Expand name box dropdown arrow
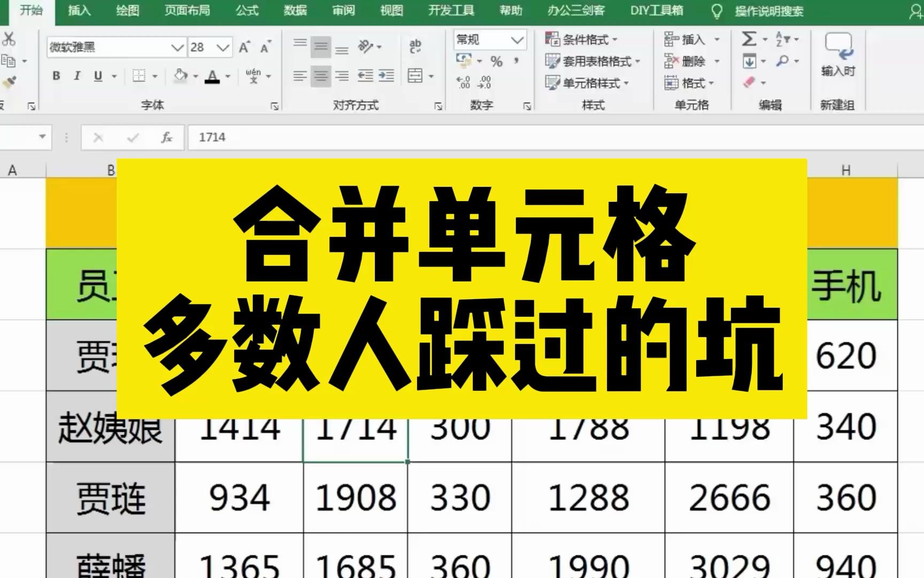Image resolution: width=924 pixels, height=578 pixels. [x=42, y=137]
